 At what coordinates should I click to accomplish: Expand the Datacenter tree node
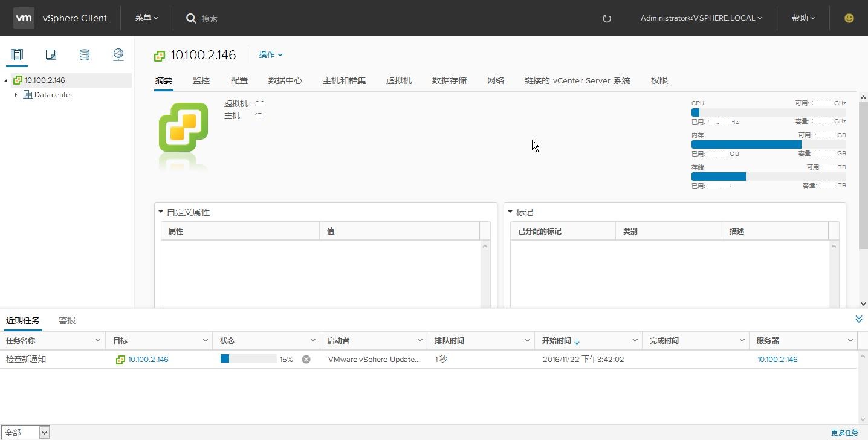[16, 95]
